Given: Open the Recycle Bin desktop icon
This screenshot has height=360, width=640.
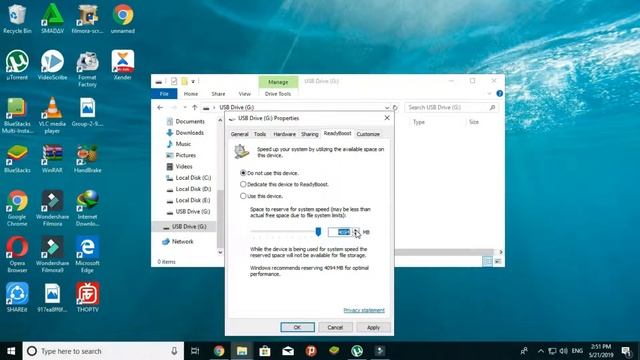Looking at the screenshot, I should (17, 19).
